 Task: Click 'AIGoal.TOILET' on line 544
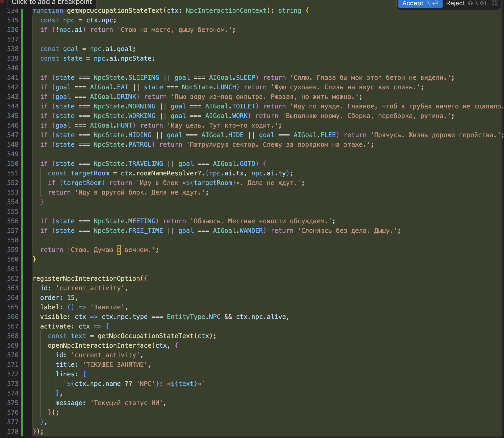(230, 106)
